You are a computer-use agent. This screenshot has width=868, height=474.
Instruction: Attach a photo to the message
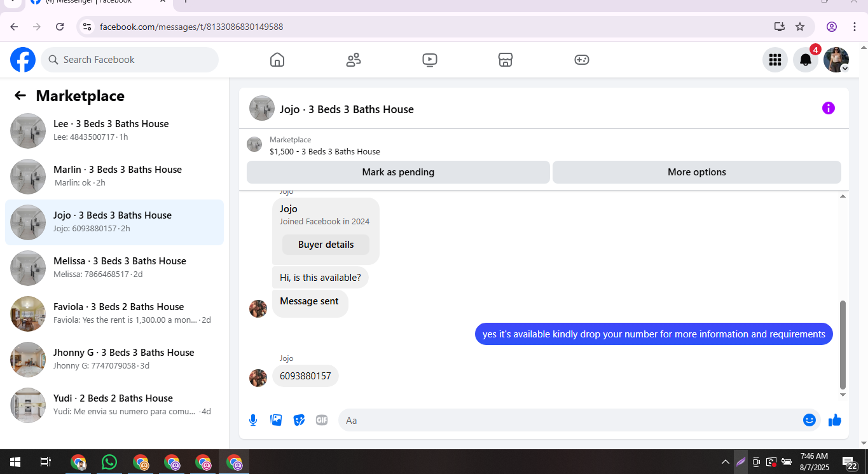276,420
